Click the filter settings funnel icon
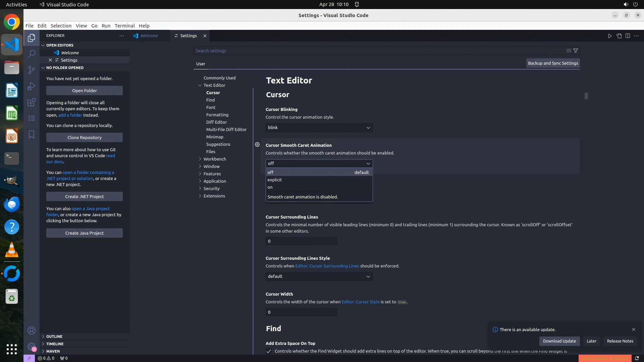This screenshot has height=362, width=644. (x=576, y=51)
